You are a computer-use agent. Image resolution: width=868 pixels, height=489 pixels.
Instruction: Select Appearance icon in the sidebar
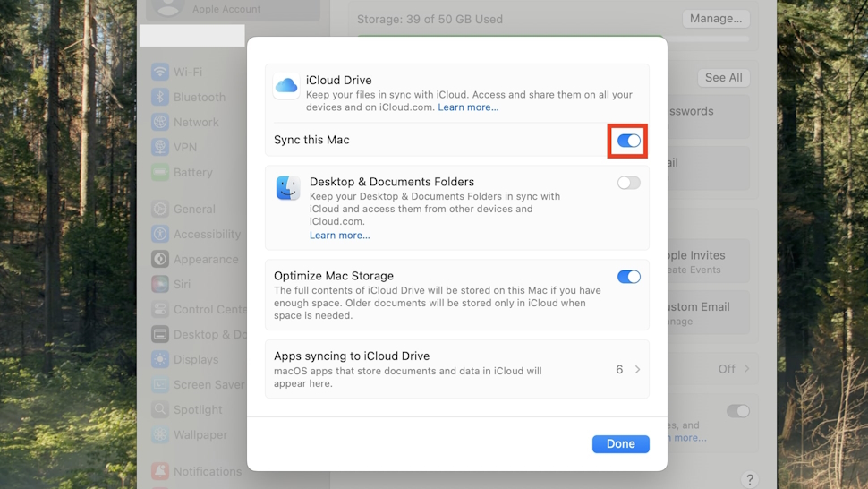click(160, 259)
